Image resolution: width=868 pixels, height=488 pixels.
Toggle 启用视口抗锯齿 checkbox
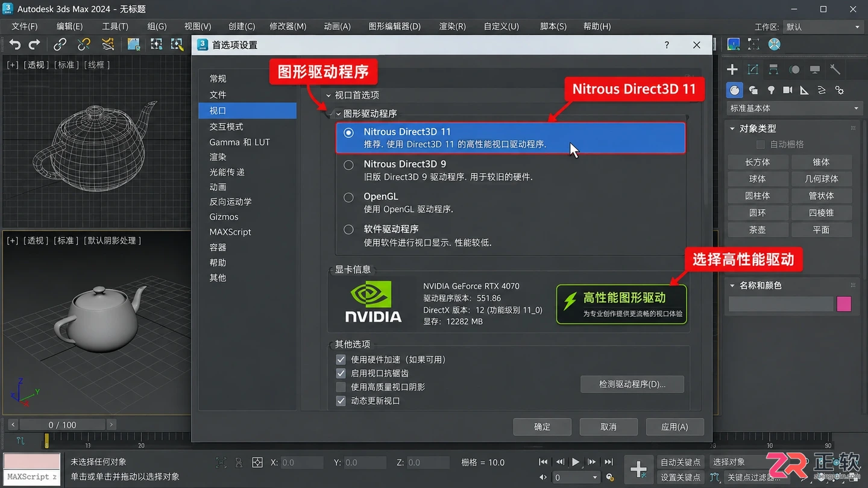(x=341, y=373)
